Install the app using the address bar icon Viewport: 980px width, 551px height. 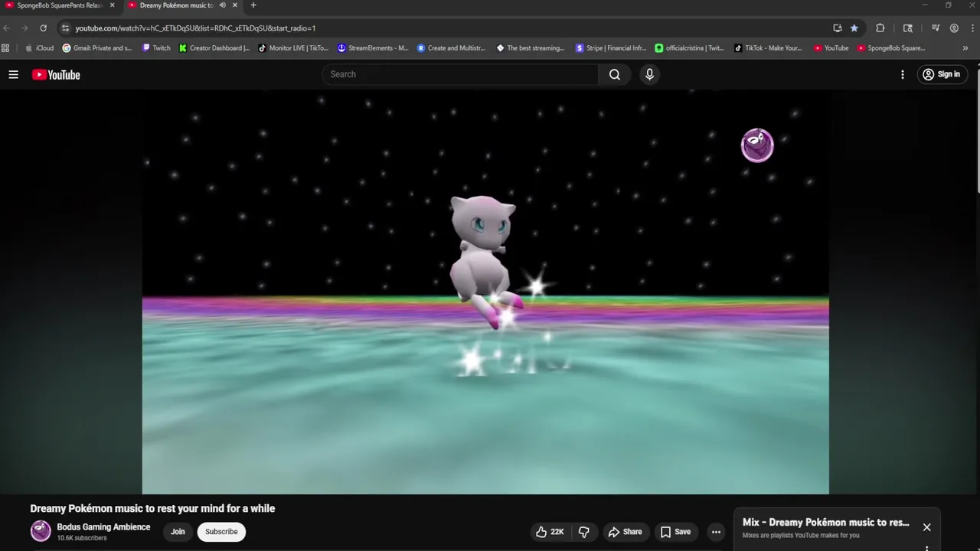point(838,28)
